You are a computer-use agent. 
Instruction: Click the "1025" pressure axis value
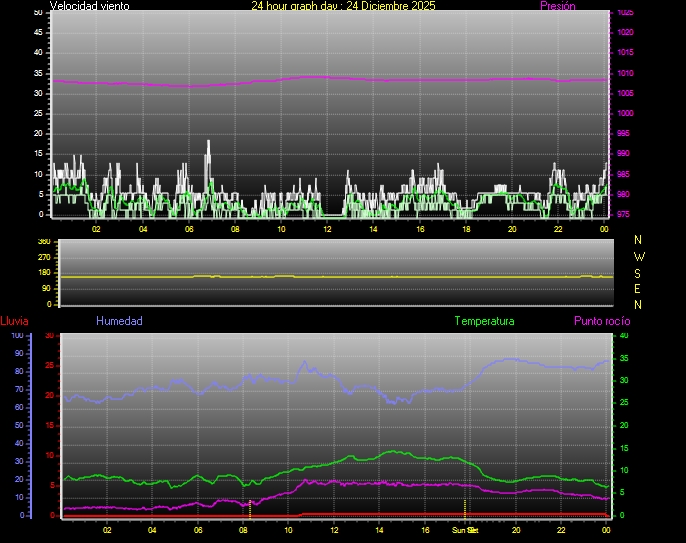(x=624, y=13)
